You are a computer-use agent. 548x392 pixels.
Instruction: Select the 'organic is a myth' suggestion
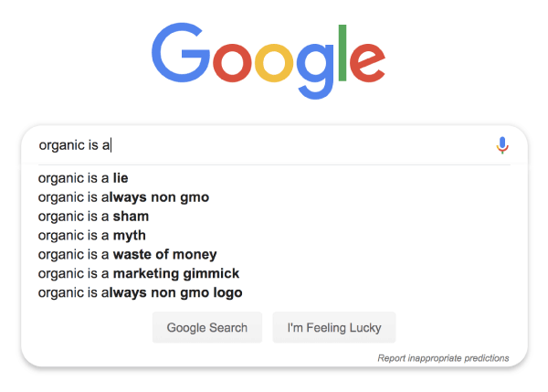click(91, 236)
